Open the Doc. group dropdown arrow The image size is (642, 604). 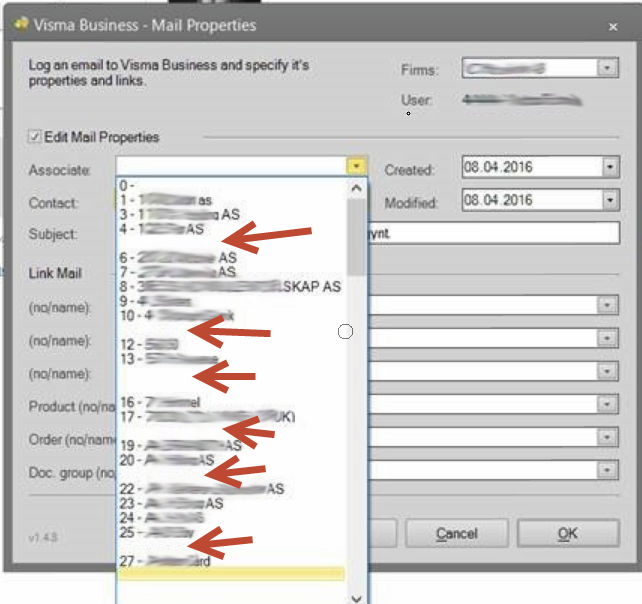click(x=607, y=470)
